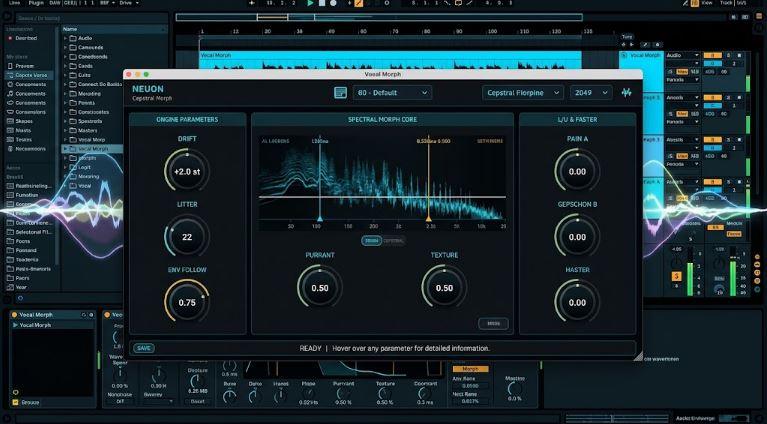Expand the Camounds folder in browser

66,47
